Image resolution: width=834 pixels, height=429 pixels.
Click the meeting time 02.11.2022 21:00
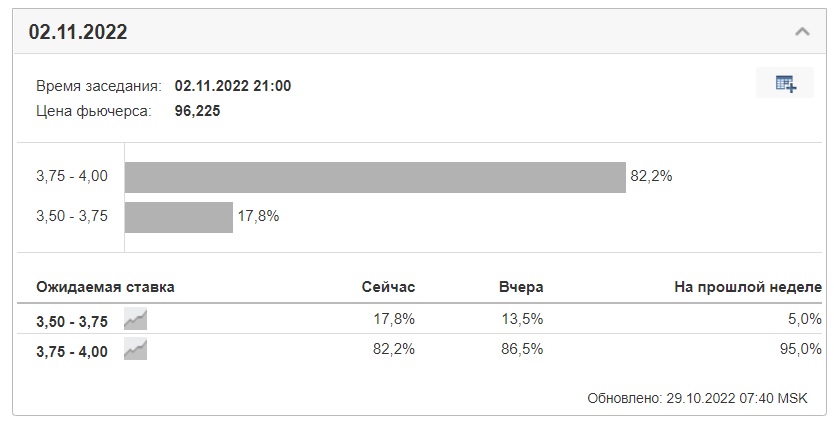pos(233,86)
